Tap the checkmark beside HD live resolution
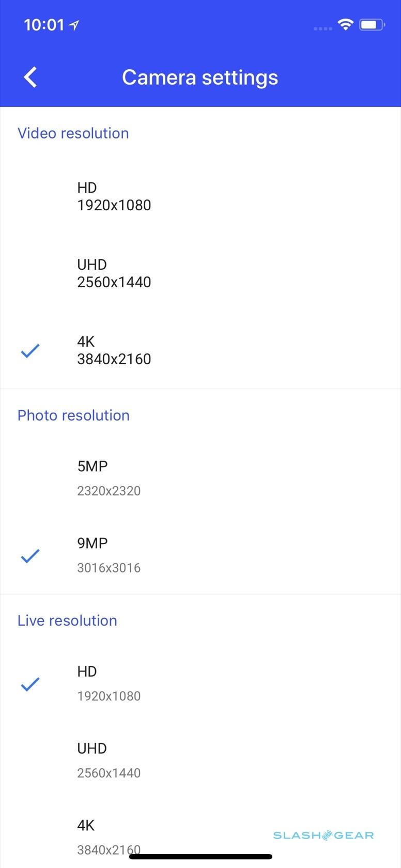 [x=30, y=684]
